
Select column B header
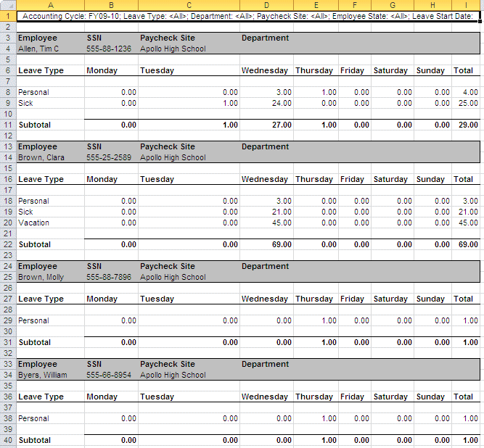pos(111,5)
